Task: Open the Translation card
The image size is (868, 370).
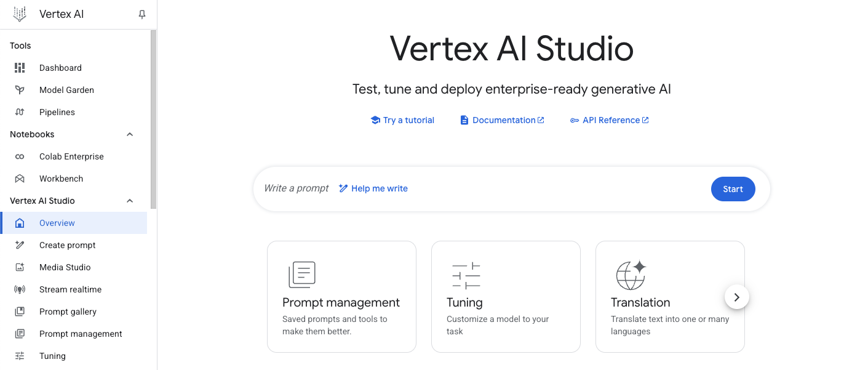Action: tap(670, 297)
